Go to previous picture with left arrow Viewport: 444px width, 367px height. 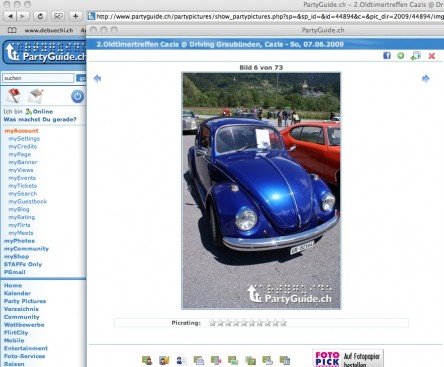(97, 78)
